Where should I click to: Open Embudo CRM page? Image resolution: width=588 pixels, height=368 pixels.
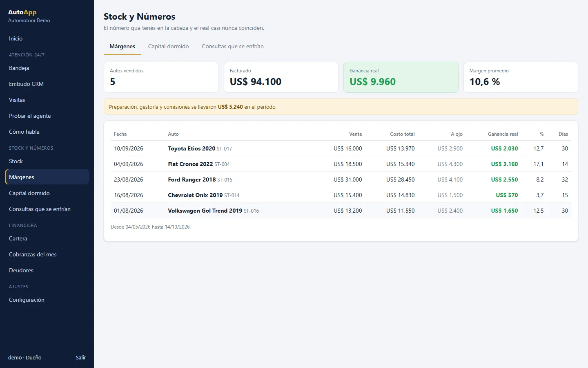[47, 84]
